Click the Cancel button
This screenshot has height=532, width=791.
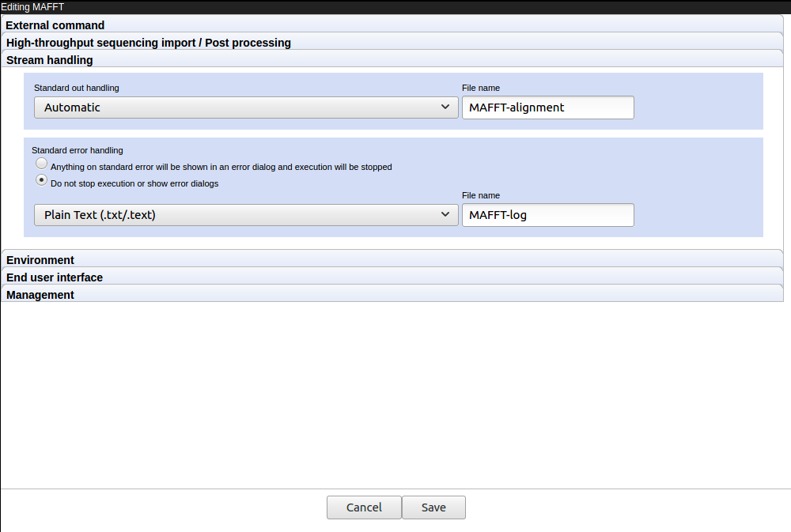(364, 507)
